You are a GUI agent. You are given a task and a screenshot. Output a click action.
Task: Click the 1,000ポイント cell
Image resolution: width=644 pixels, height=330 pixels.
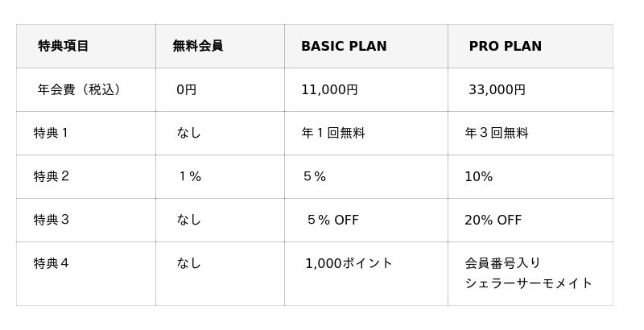pos(349,263)
